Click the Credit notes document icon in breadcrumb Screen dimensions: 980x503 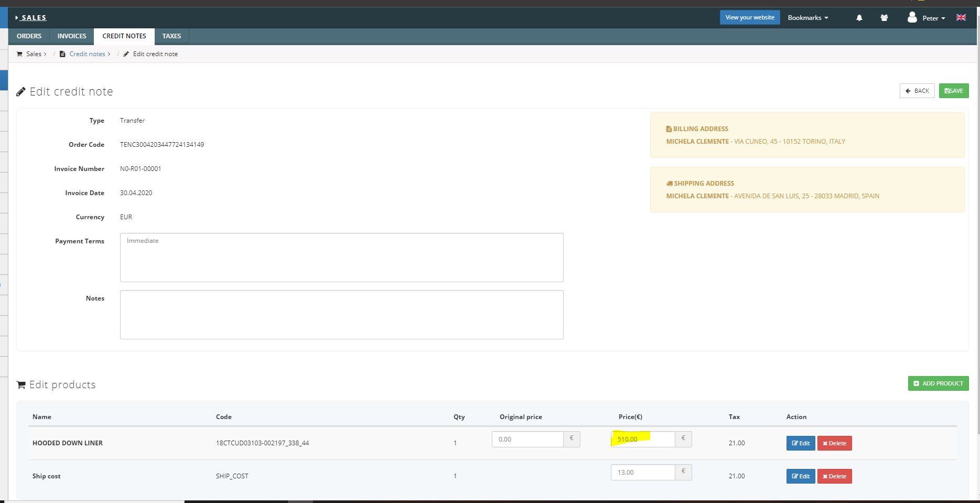click(x=62, y=54)
